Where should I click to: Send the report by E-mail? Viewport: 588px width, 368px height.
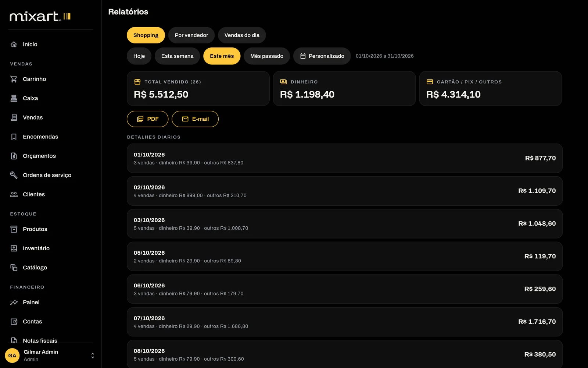tap(195, 119)
